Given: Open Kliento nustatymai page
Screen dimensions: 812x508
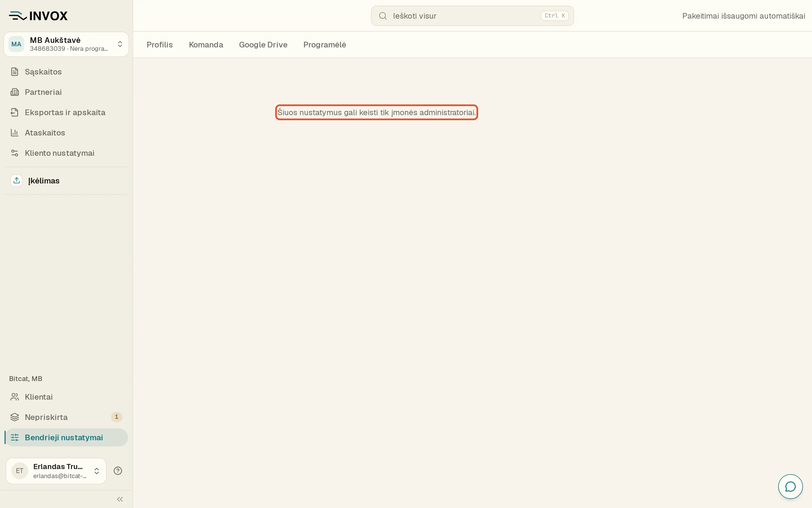Looking at the screenshot, I should point(66,153).
